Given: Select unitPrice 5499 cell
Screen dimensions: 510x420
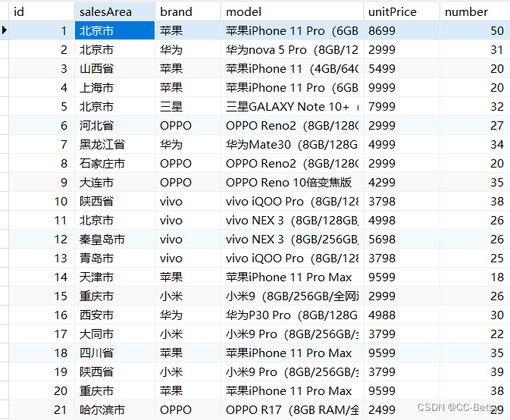Looking at the screenshot, I should (402, 69).
